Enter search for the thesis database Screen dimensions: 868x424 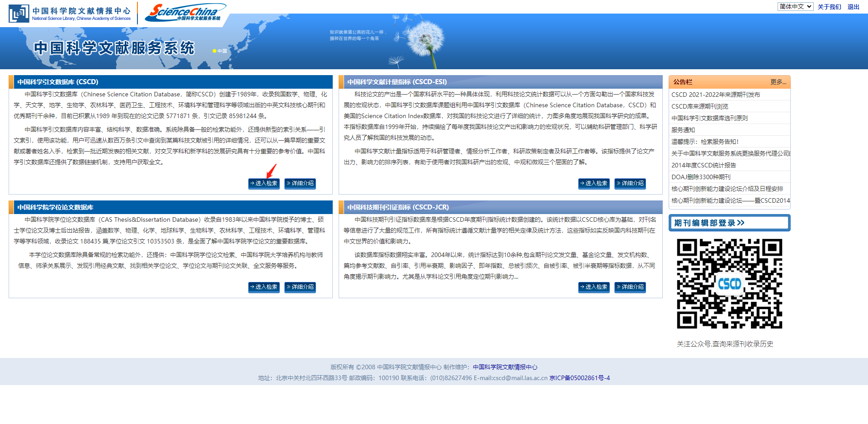point(264,287)
